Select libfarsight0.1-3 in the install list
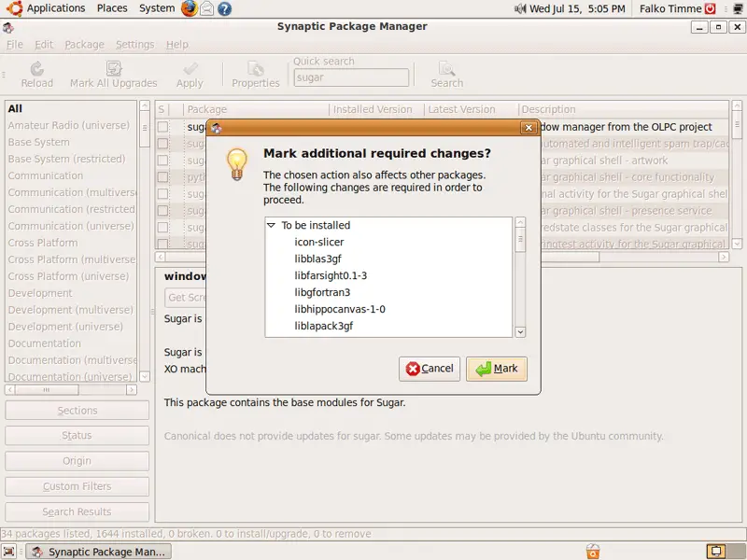Image resolution: width=747 pixels, height=560 pixels. pos(331,275)
